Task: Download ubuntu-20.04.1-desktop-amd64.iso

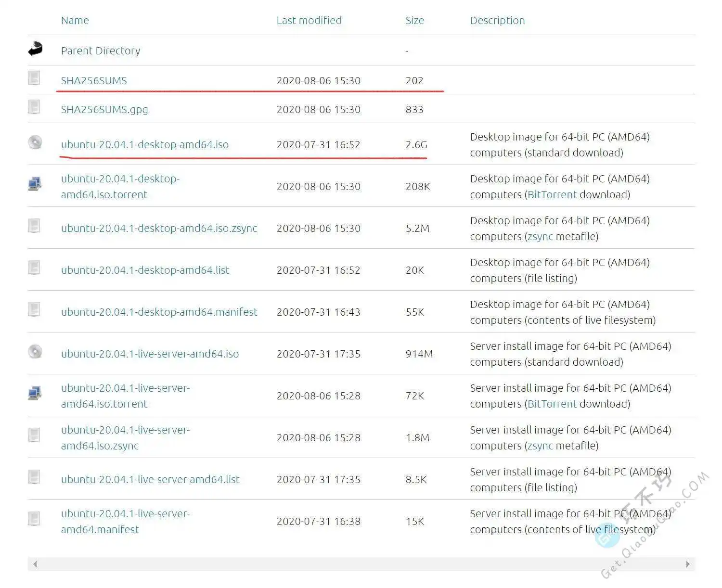Action: (145, 144)
